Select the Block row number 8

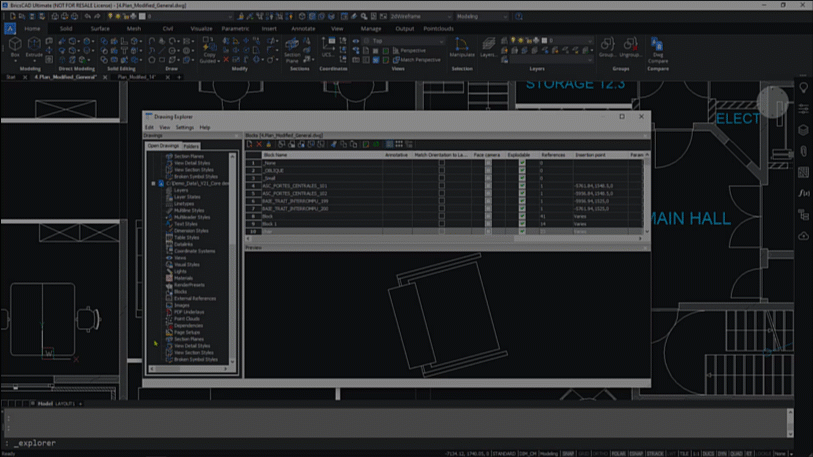(x=253, y=216)
